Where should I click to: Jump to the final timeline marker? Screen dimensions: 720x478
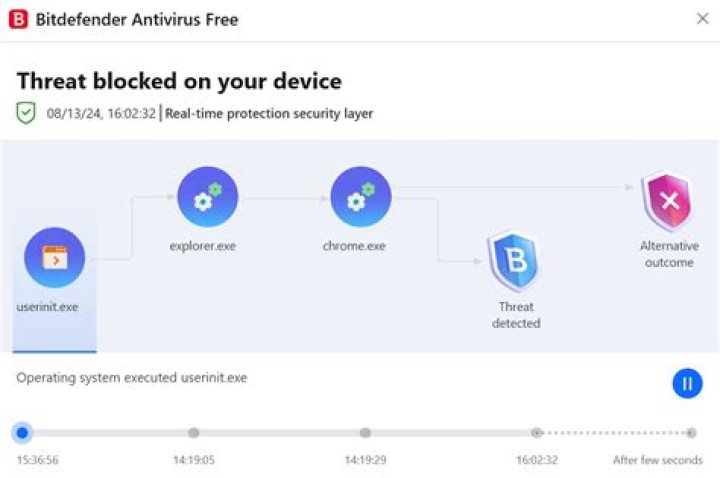point(691,433)
